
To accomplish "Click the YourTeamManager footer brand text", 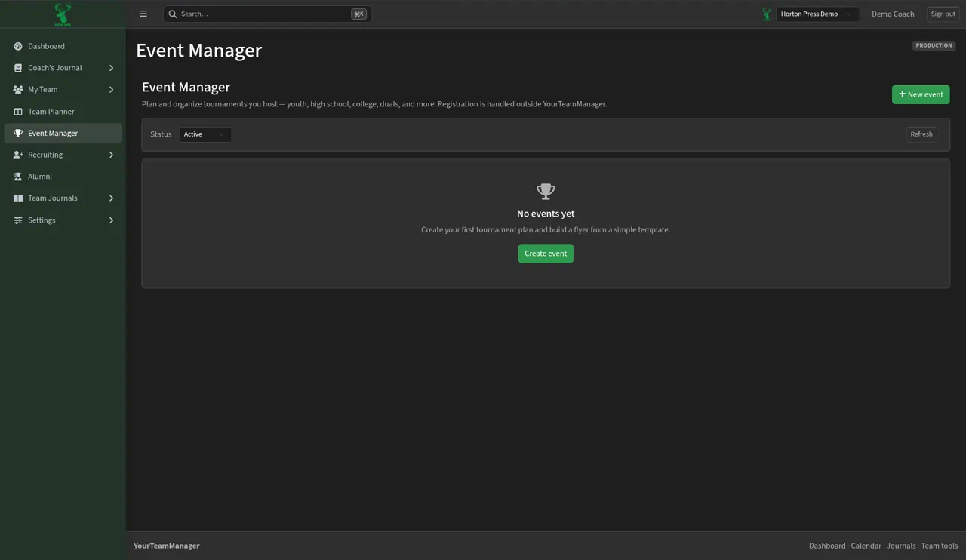I will [x=167, y=546].
